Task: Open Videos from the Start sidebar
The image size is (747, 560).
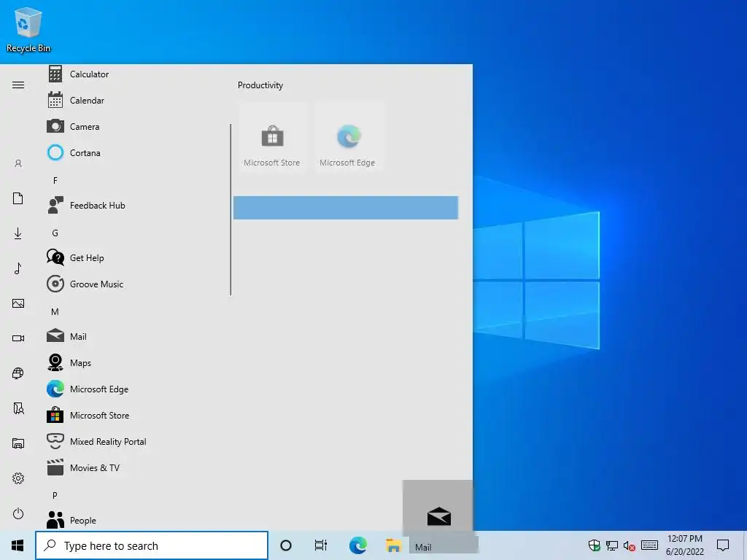Action: [x=18, y=338]
